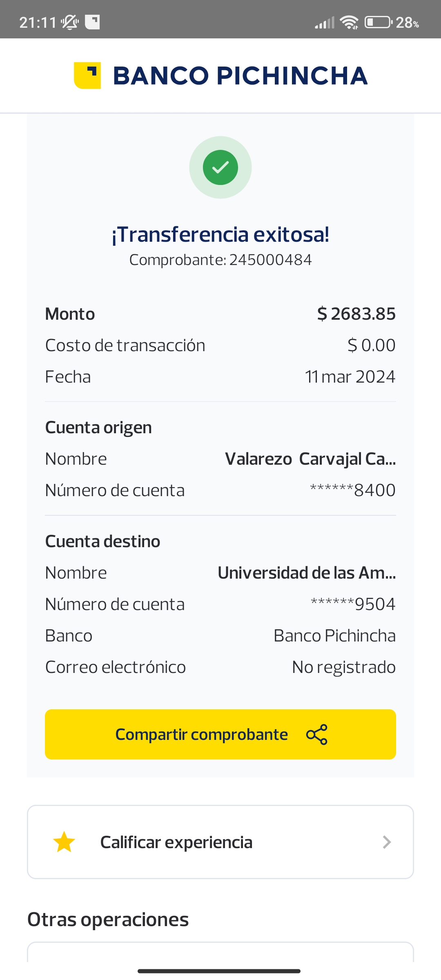The width and height of the screenshot is (441, 980).
Task: Tap the transfer amount $ 2683.85
Action: [356, 314]
